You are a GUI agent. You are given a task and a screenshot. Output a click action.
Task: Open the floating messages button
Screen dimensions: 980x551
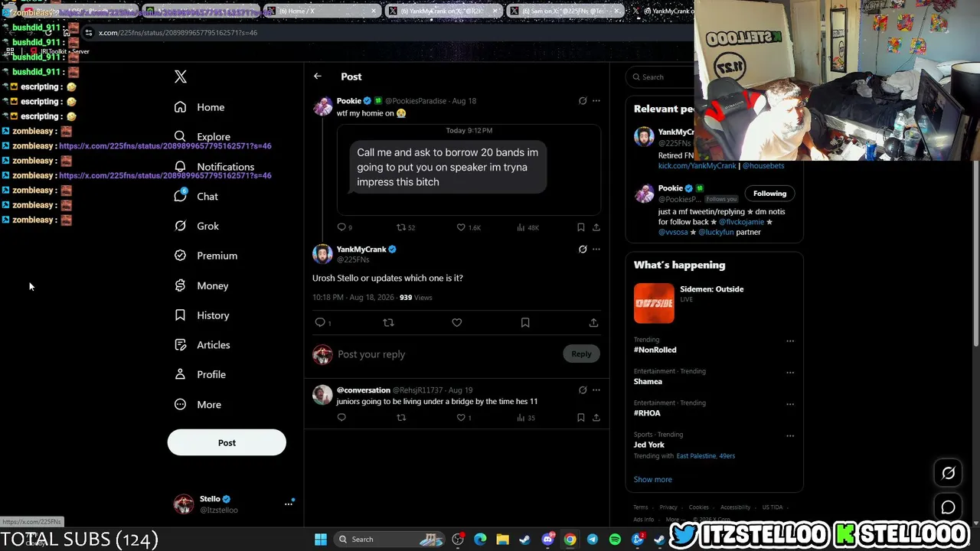(948, 507)
